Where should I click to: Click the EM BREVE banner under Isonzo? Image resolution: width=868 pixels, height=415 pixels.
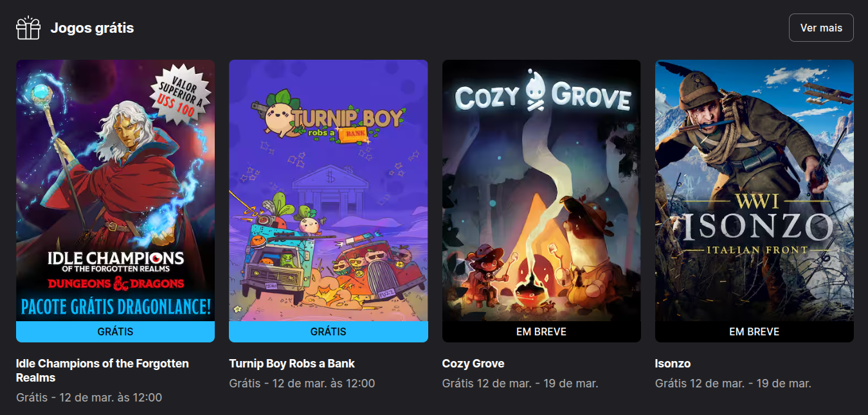[x=754, y=332]
